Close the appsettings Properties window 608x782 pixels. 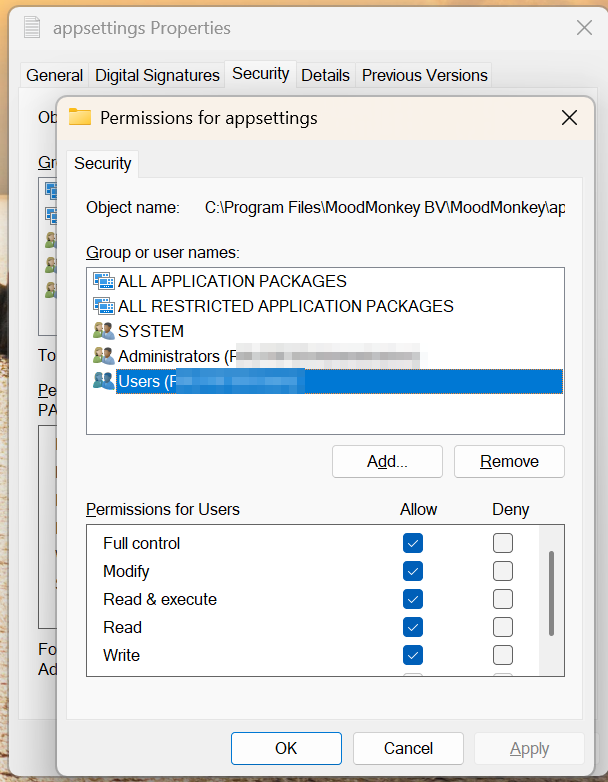point(584,27)
